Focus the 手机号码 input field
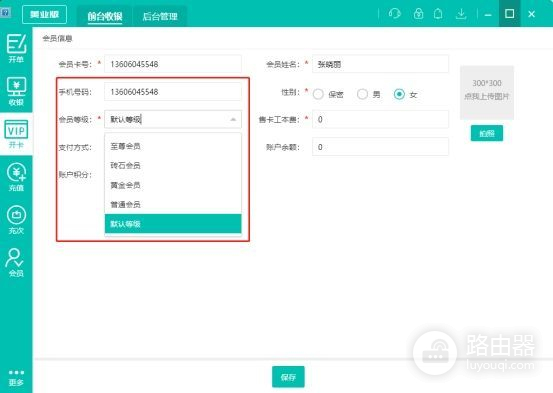The image size is (553, 393). pyautogui.click(x=173, y=92)
